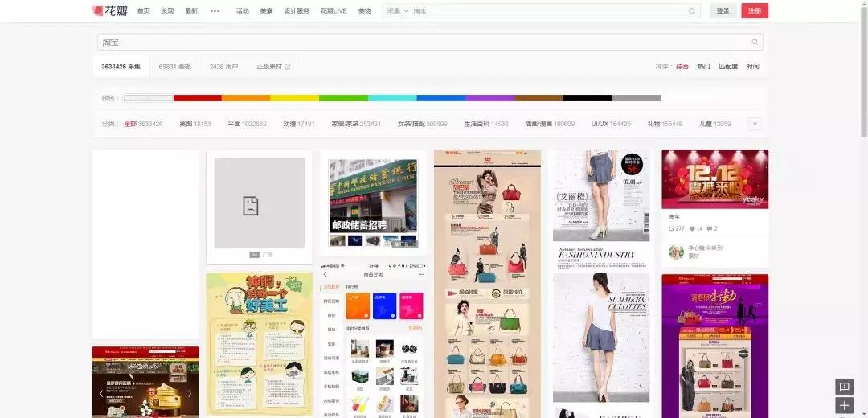Choose the 儿童 category filter

tap(714, 124)
